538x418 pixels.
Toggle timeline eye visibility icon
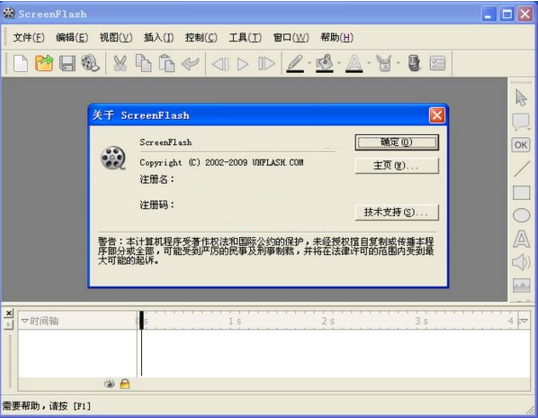109,384
